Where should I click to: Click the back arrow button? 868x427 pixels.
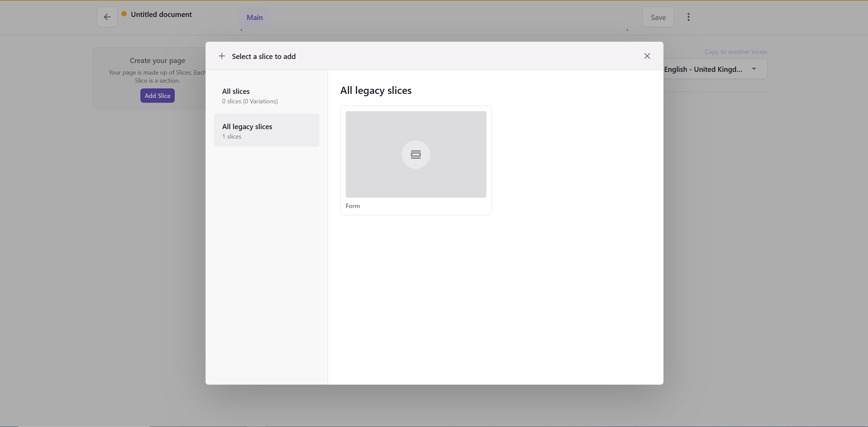point(107,17)
